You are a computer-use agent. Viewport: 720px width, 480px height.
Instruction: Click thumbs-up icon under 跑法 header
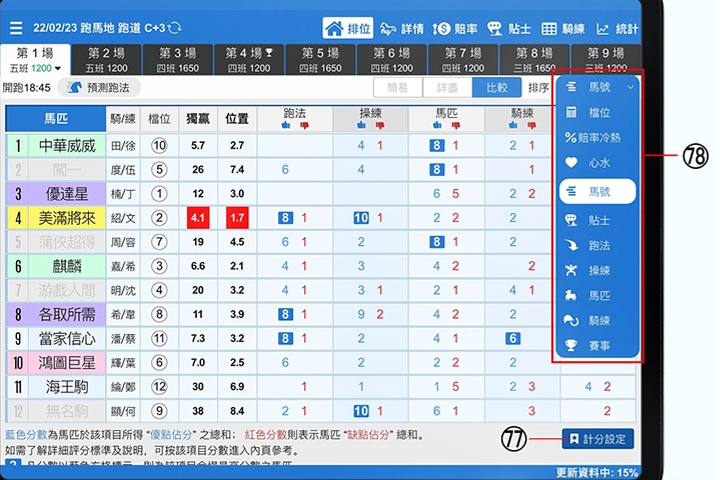286,125
